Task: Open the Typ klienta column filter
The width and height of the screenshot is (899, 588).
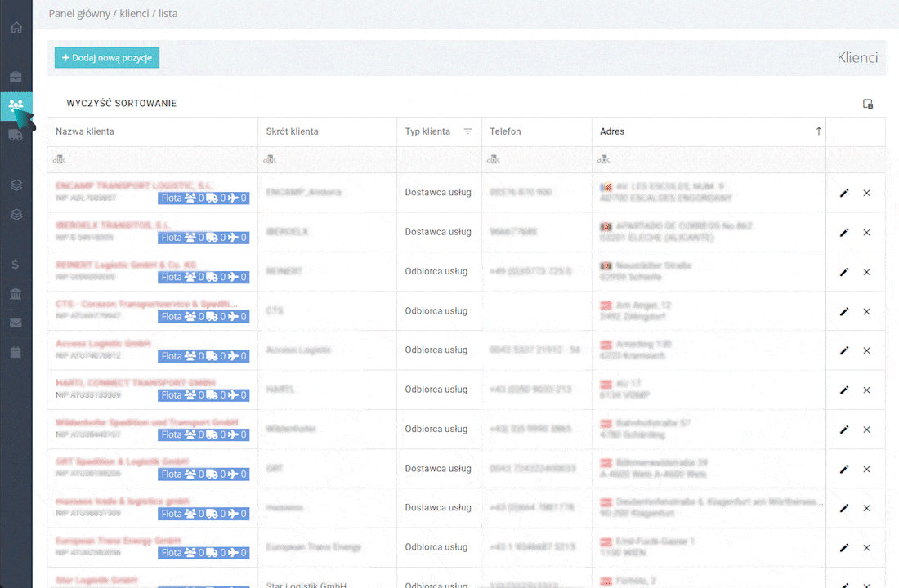Action: 467,131
